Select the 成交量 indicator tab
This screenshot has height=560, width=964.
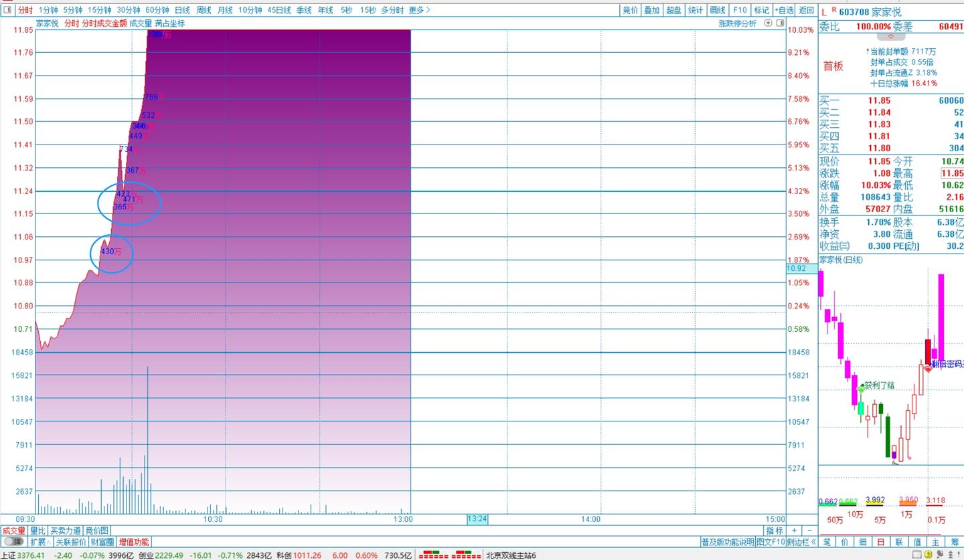14,531
